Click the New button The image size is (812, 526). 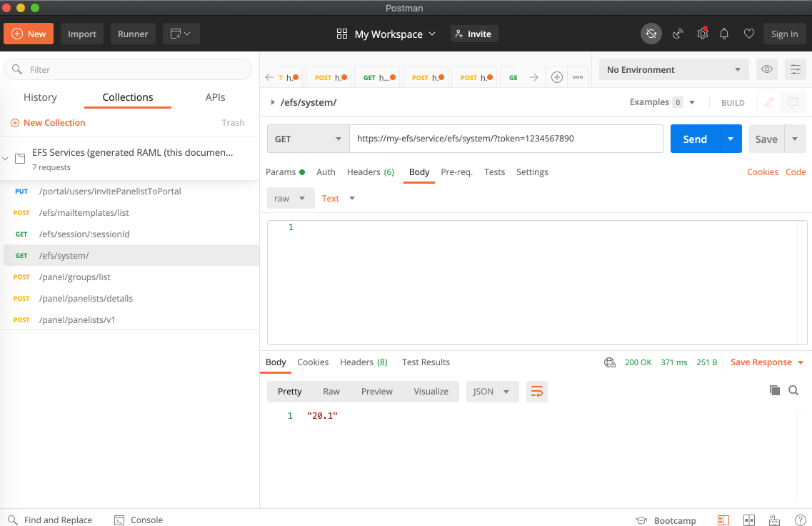[29, 34]
